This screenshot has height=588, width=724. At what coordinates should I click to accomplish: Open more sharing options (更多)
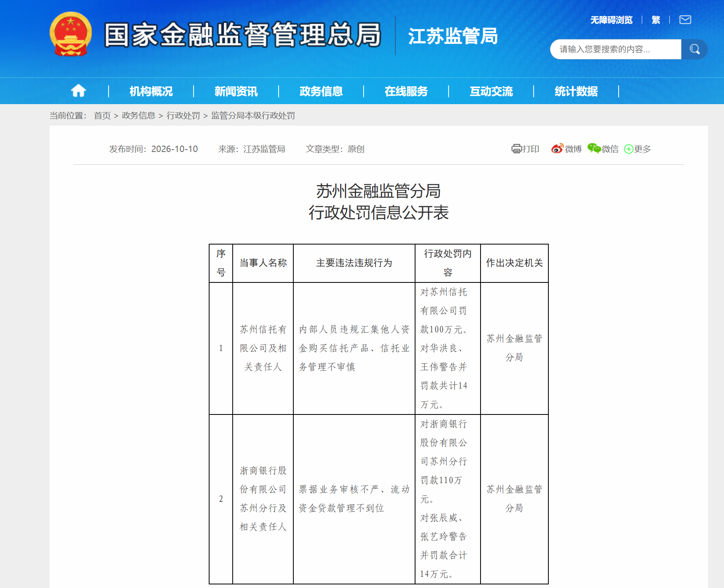pyautogui.click(x=637, y=149)
